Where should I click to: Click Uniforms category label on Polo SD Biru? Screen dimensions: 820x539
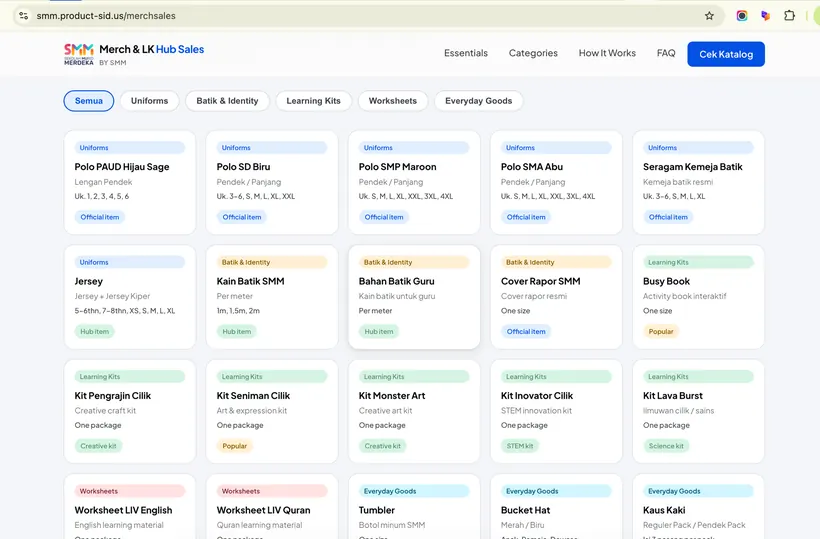click(272, 148)
